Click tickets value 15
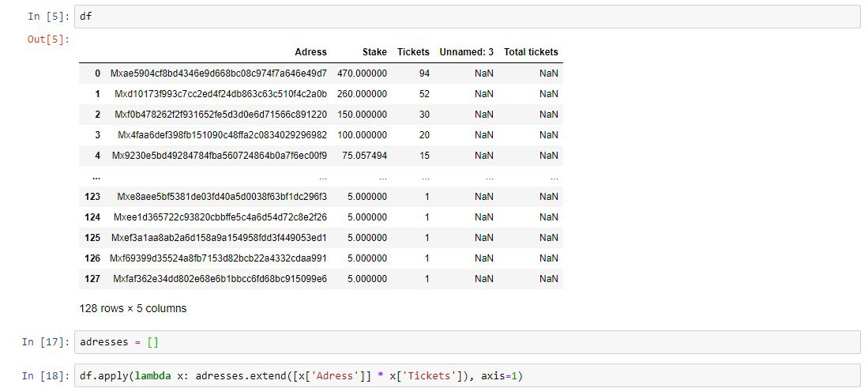868x388 pixels. pos(424,156)
